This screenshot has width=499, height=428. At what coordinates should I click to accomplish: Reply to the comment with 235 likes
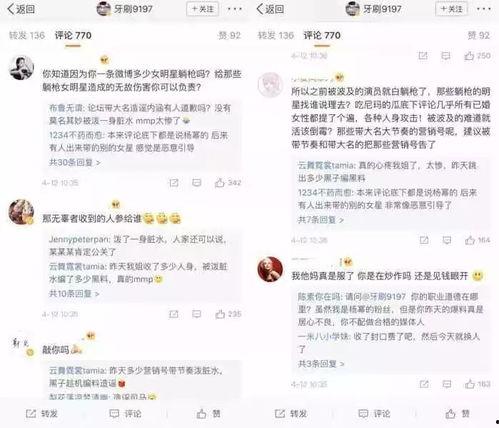[x=197, y=314]
